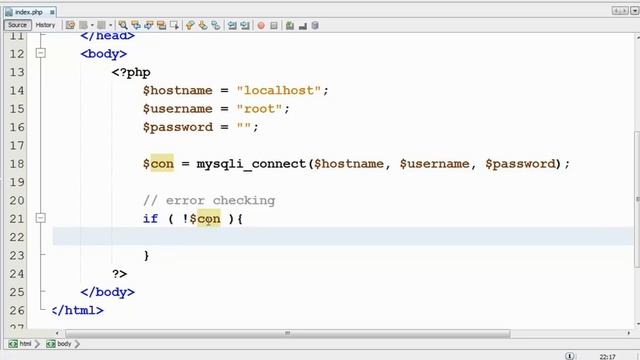The height and width of the screenshot is (360, 640).
Task: Click the Previous Bookmark icon
Action: pos(190,25)
